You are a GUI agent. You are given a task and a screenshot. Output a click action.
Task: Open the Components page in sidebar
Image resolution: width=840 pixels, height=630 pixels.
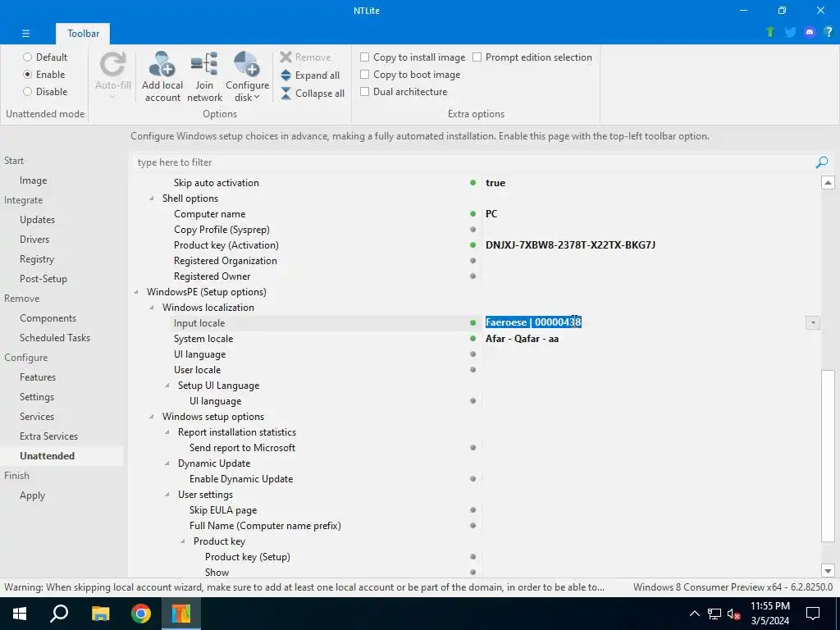(x=48, y=318)
